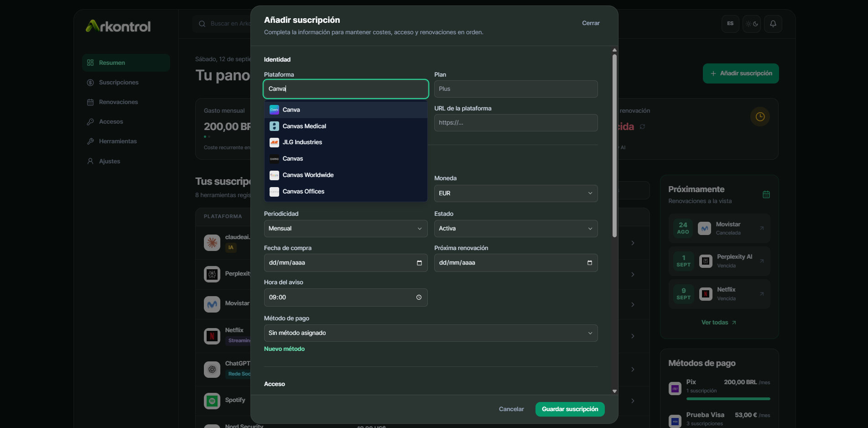The image size is (868, 428).
Task: Open calendar picker for Próxima renovación
Action: click(589, 263)
